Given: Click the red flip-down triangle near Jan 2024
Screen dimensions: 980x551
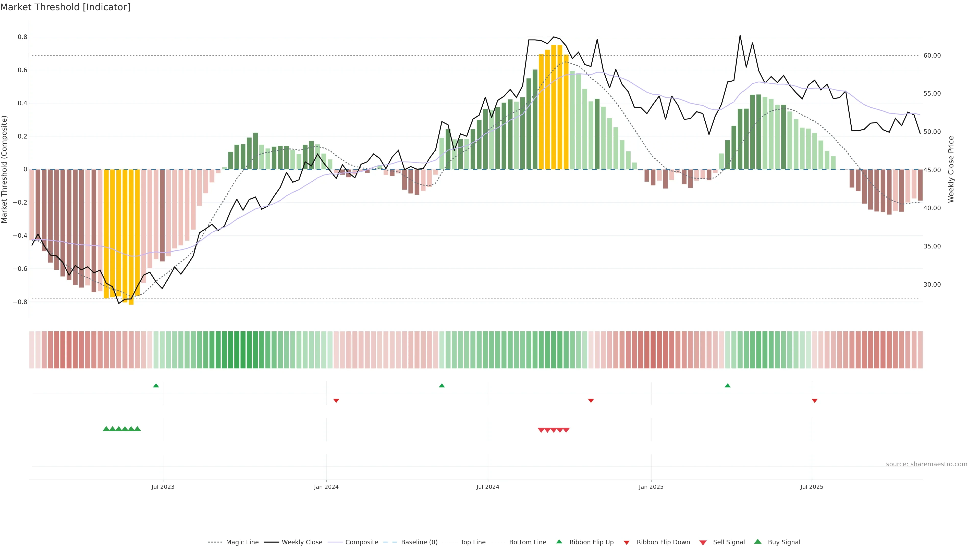Looking at the screenshot, I should (x=336, y=400).
